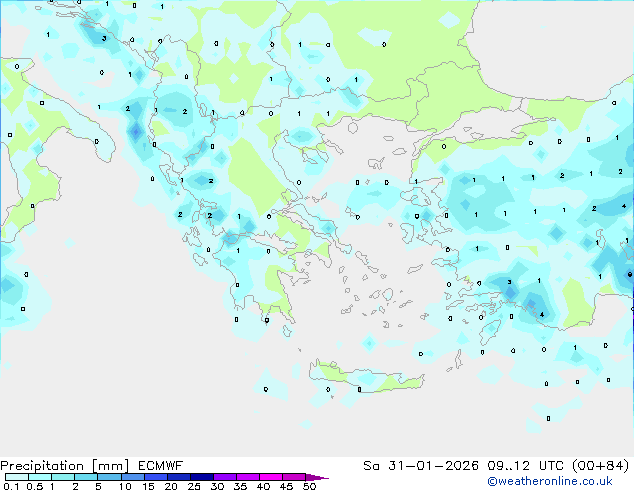Click the 35–40 mm violet legend box
This screenshot has width=634, height=490.
click(248, 477)
